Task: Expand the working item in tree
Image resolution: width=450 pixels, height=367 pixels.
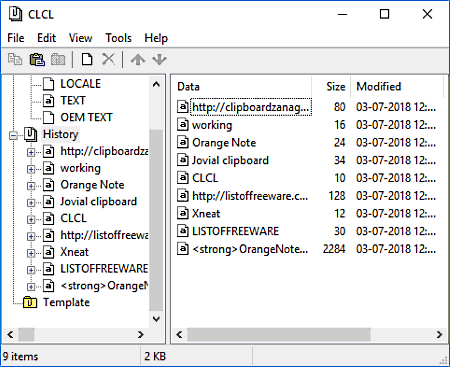Action: [31, 169]
